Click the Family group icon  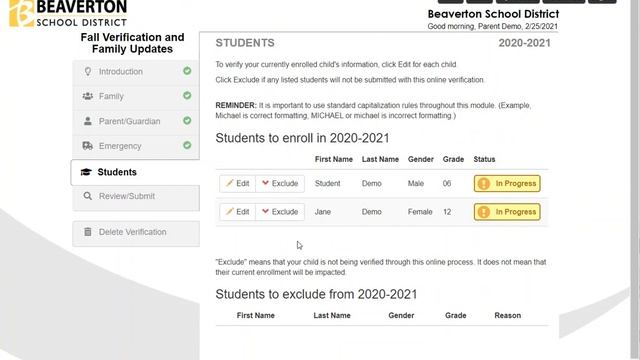tap(88, 96)
